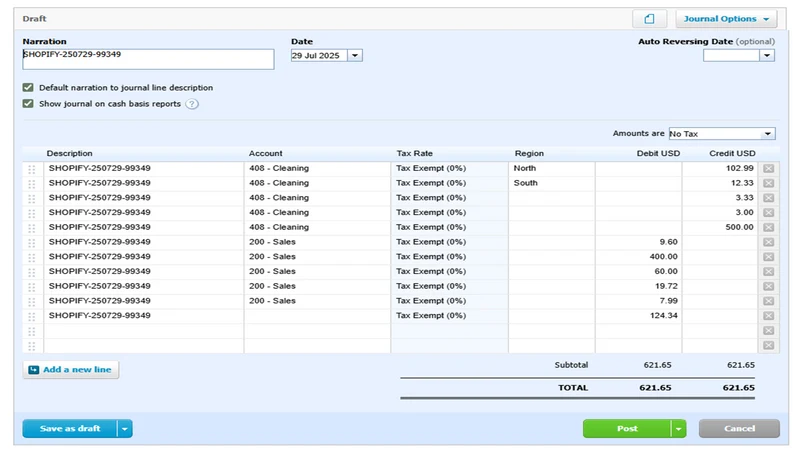Delete the line with debit 7.99

tap(768, 302)
